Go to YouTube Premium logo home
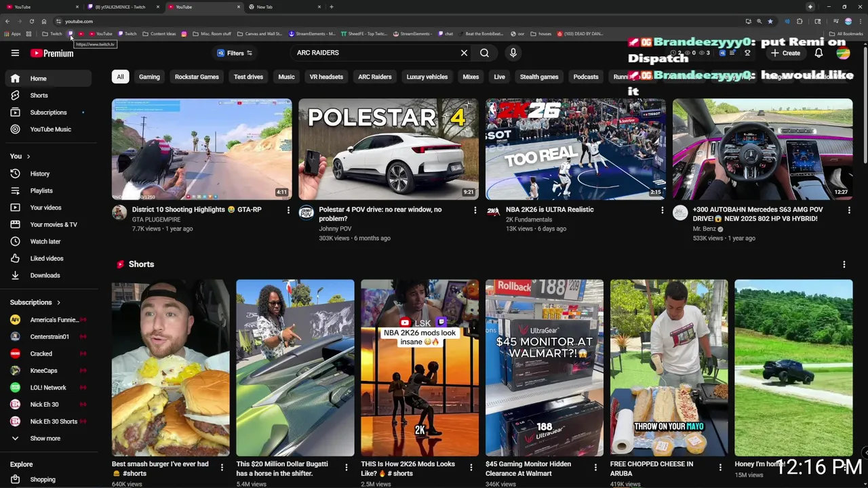 pos(52,54)
